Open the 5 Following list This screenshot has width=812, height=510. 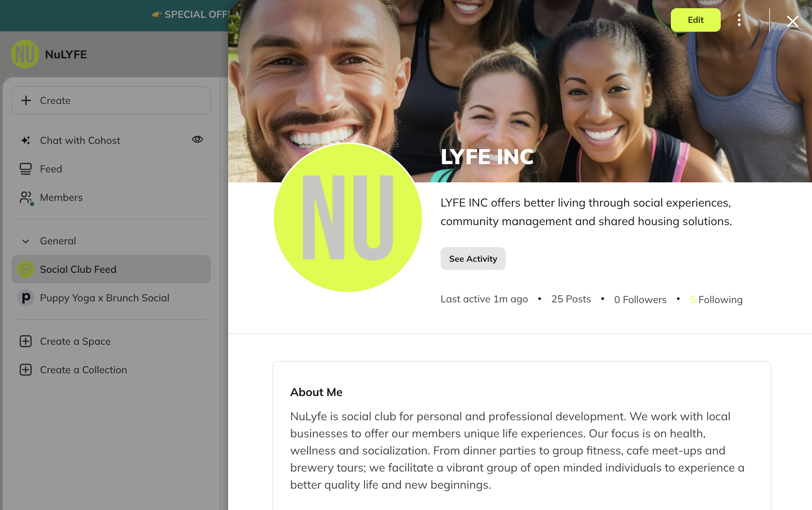click(716, 300)
